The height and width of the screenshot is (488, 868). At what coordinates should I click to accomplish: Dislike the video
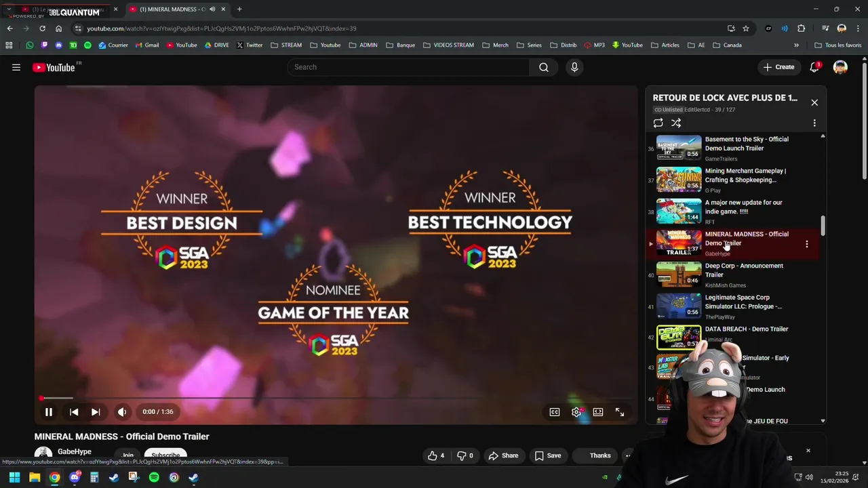[x=465, y=455]
